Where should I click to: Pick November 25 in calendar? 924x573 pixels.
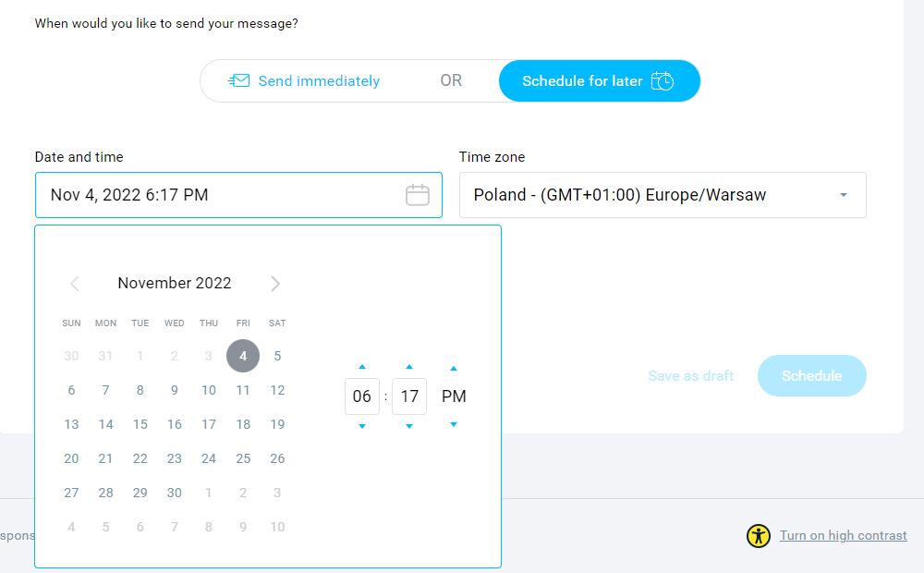(243, 458)
